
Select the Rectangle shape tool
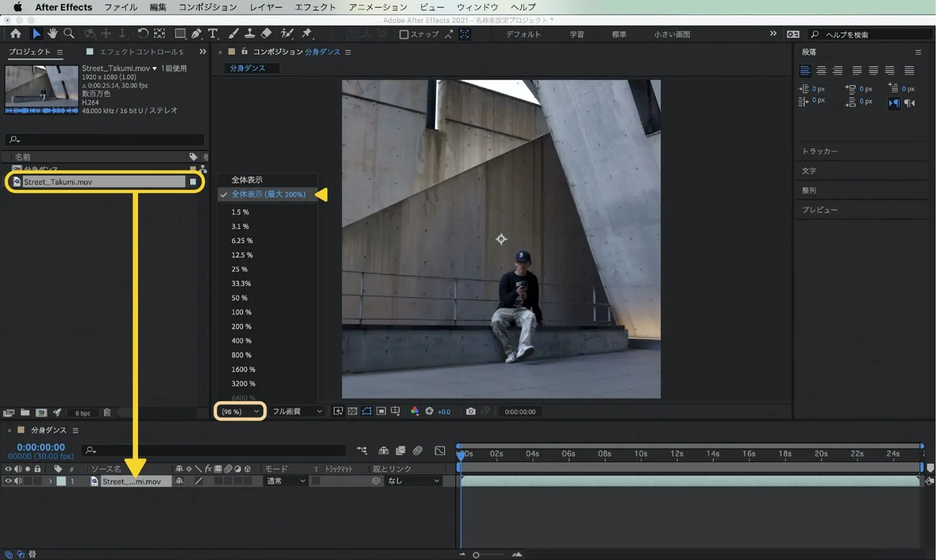[x=180, y=33]
